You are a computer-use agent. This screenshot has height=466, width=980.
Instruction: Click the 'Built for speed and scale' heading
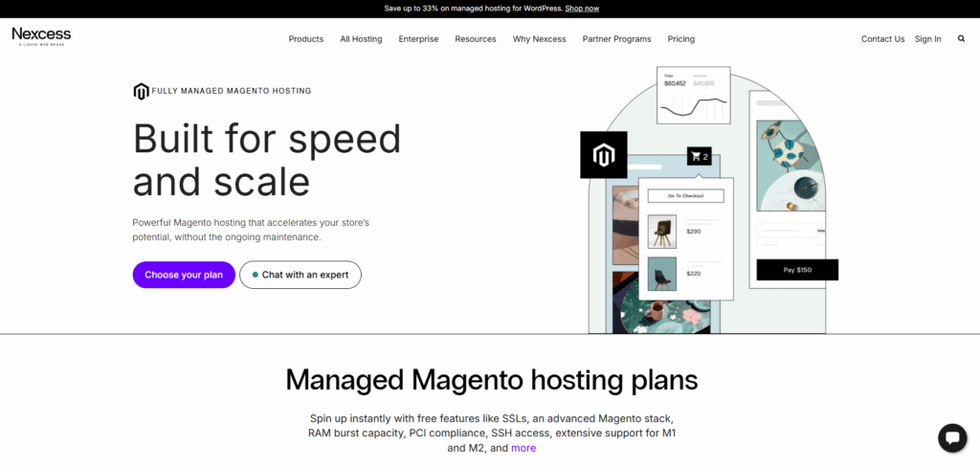point(267,160)
